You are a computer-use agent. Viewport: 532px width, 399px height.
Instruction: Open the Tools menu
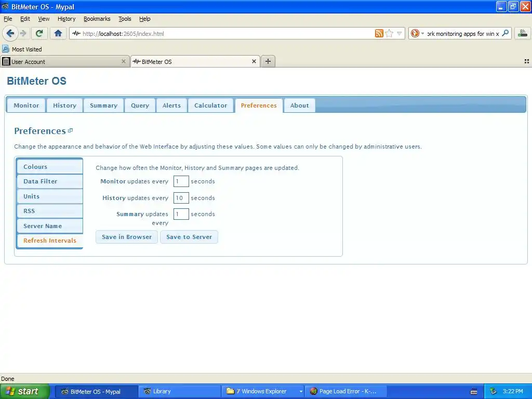(125, 19)
